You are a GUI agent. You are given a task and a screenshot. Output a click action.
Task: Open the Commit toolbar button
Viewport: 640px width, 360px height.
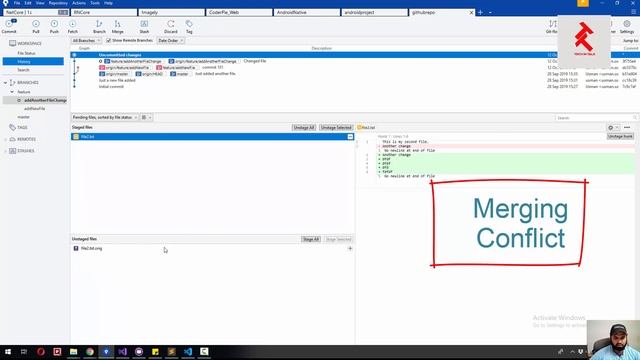tap(9, 26)
